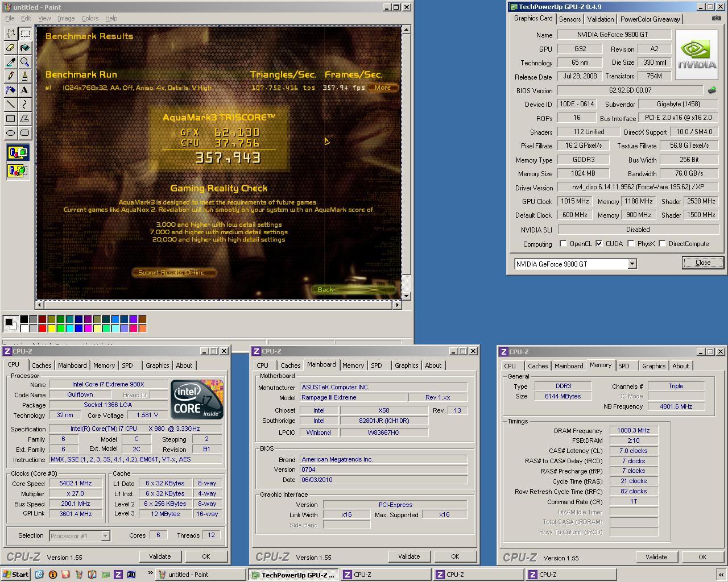The width and height of the screenshot is (728, 582).
Task: Open the Caches tab in the CPU tab window
Action: point(42,365)
